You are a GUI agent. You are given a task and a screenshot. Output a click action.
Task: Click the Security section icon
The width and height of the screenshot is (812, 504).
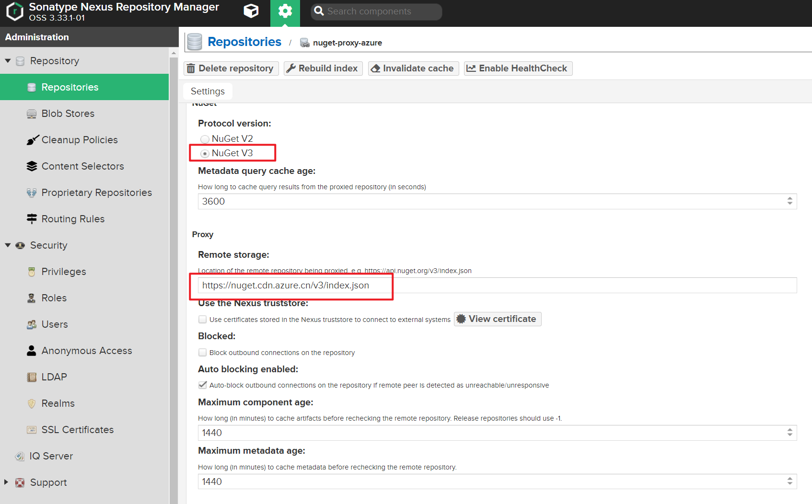(x=20, y=245)
